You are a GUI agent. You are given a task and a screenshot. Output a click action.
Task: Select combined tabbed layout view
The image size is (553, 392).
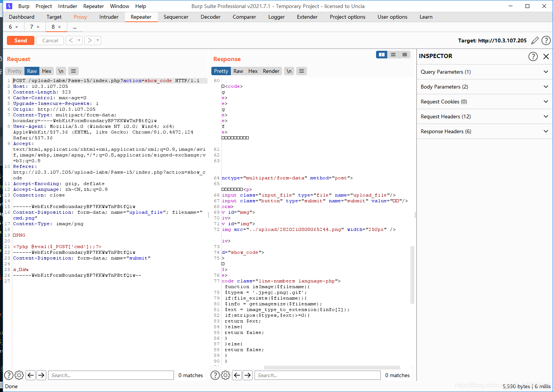[x=405, y=55]
